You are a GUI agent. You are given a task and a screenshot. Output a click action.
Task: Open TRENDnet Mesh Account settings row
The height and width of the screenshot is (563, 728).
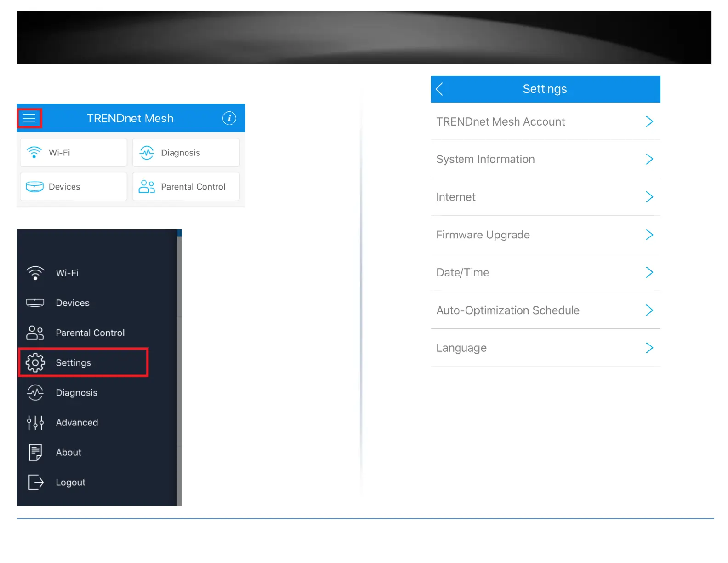[546, 121]
